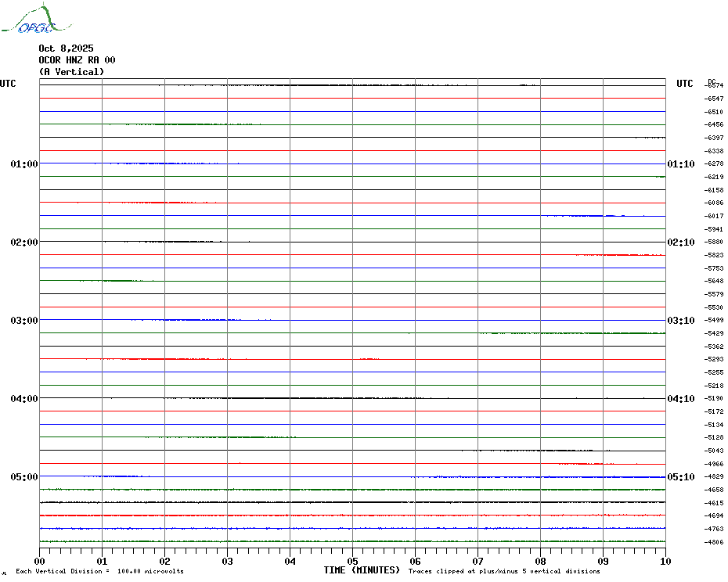
Task: Select the 03:00 time label
Action: 24,321
